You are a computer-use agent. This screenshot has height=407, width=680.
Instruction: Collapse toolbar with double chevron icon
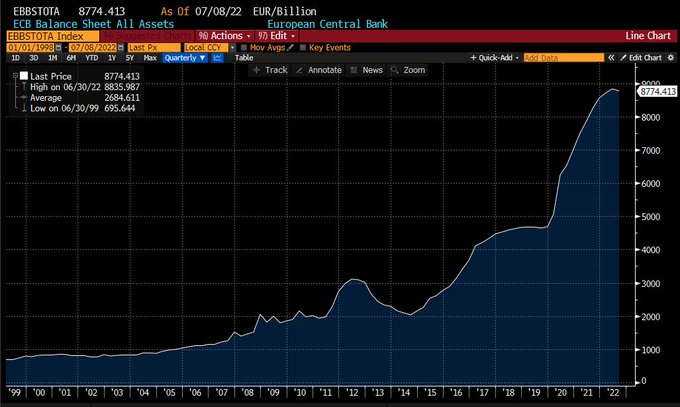[611, 57]
